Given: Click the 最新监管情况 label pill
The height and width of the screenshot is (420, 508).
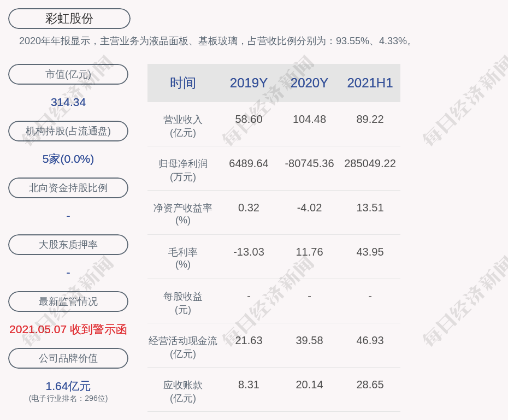Looking at the screenshot, I should click(x=68, y=301).
